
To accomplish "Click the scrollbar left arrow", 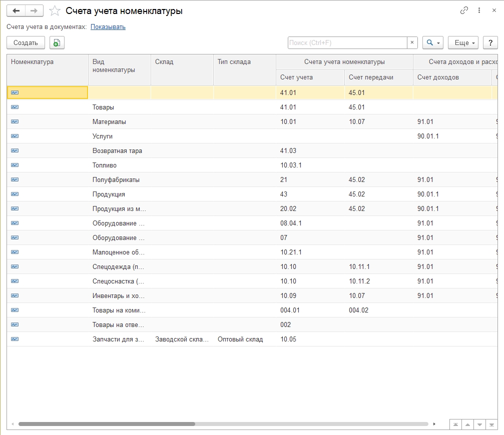I will pyautogui.click(x=13, y=424).
